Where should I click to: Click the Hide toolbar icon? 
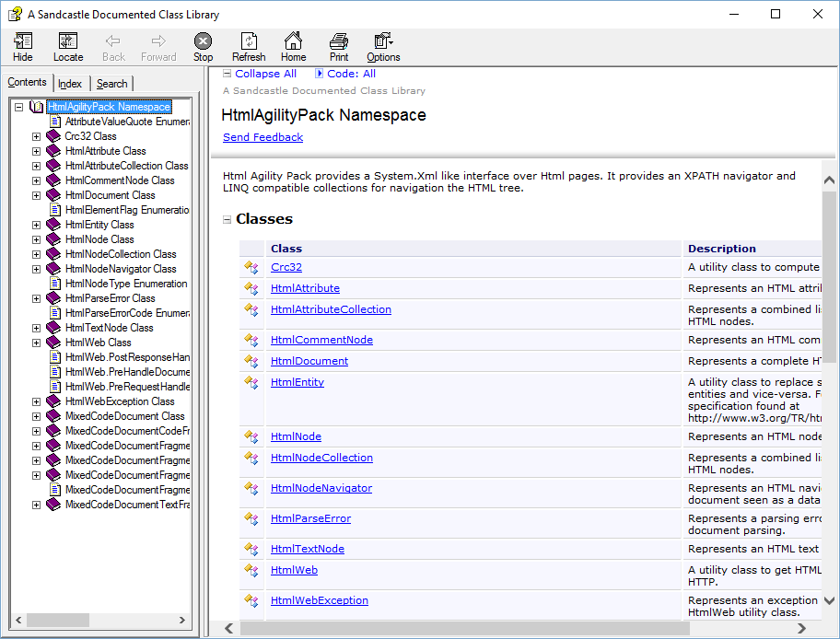point(23,41)
